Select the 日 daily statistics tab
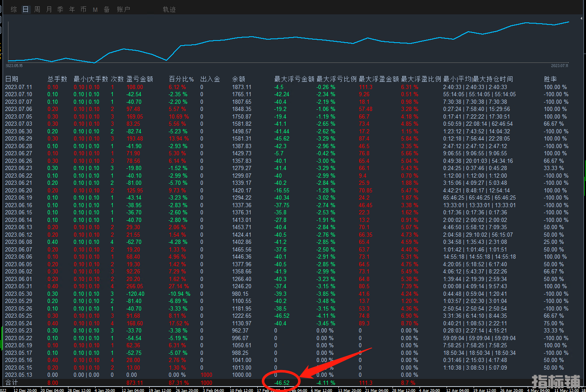The width and height of the screenshot is (586, 392). (26, 9)
